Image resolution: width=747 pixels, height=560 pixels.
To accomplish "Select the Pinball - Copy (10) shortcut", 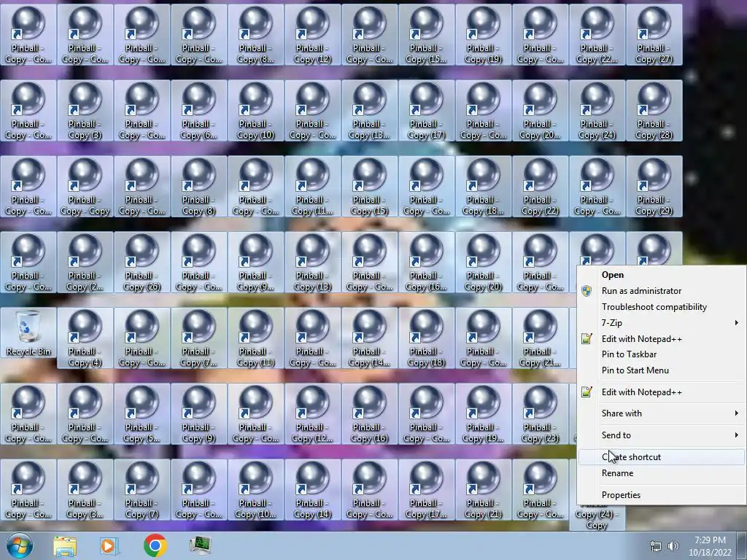I will pyautogui.click(x=256, y=111).
